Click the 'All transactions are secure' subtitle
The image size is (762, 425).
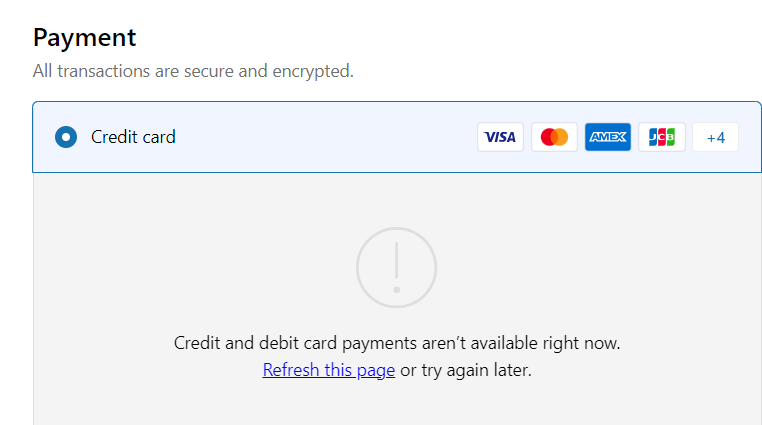(x=193, y=71)
